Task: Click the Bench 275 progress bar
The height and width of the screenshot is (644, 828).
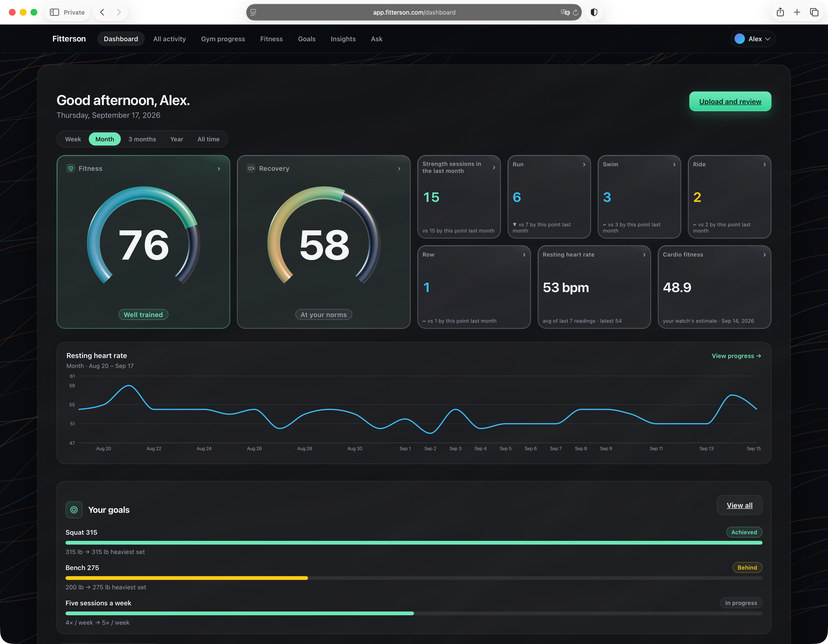Action: 414,578
